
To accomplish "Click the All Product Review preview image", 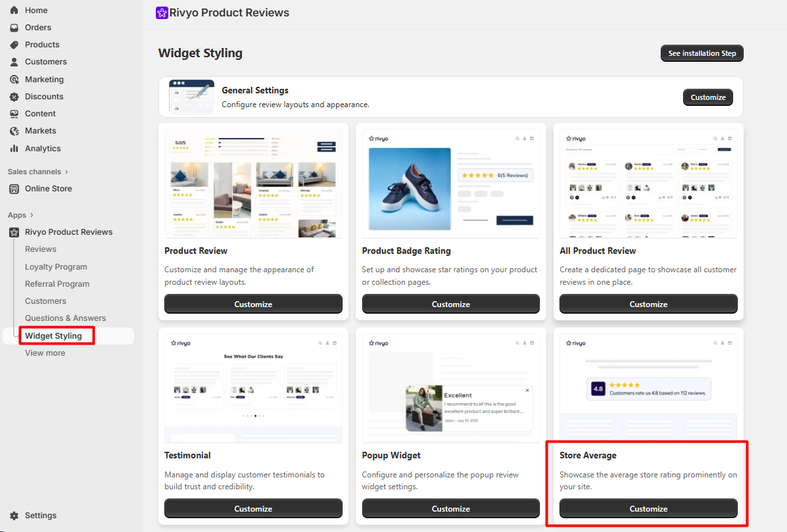I will pos(648,184).
